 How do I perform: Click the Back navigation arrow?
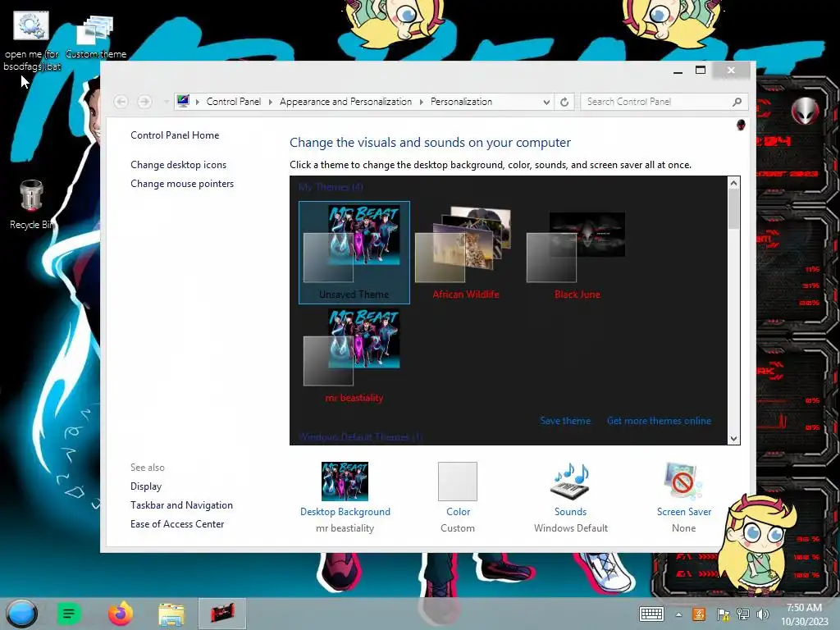coord(121,101)
